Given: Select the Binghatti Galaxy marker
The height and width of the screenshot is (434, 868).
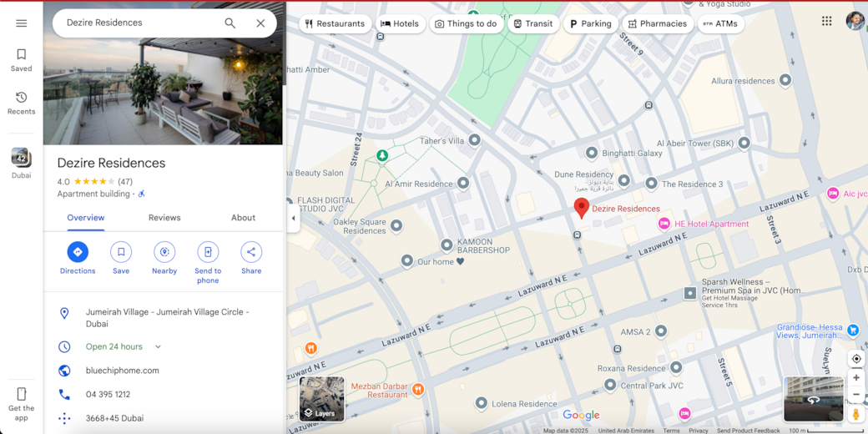Looking at the screenshot, I should tap(592, 153).
